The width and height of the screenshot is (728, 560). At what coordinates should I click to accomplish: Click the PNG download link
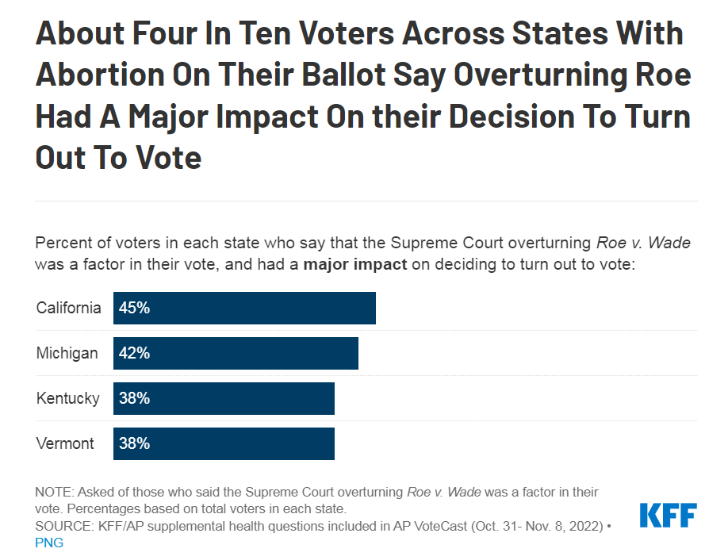(49, 543)
